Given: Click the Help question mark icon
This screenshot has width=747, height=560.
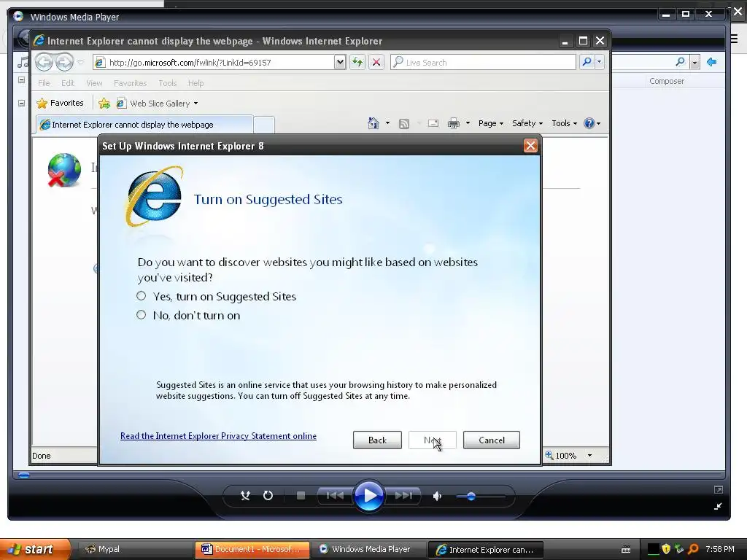Looking at the screenshot, I should [589, 123].
